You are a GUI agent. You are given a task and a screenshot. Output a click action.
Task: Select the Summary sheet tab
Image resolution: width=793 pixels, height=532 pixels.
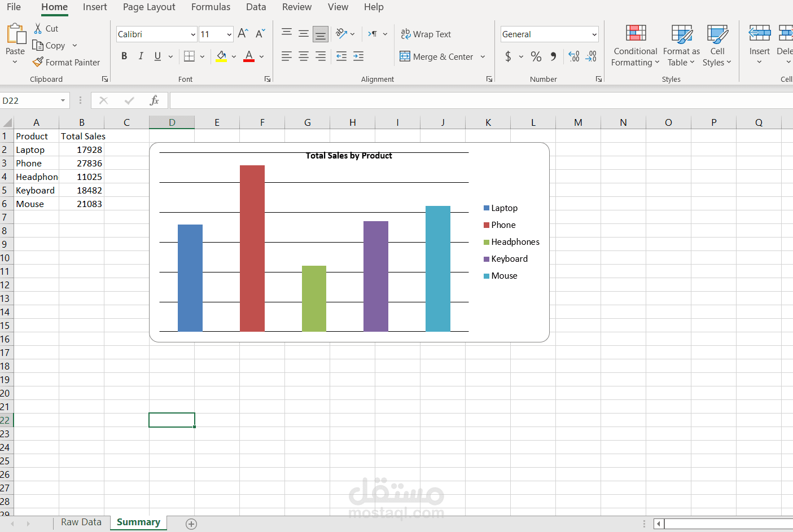click(x=138, y=522)
